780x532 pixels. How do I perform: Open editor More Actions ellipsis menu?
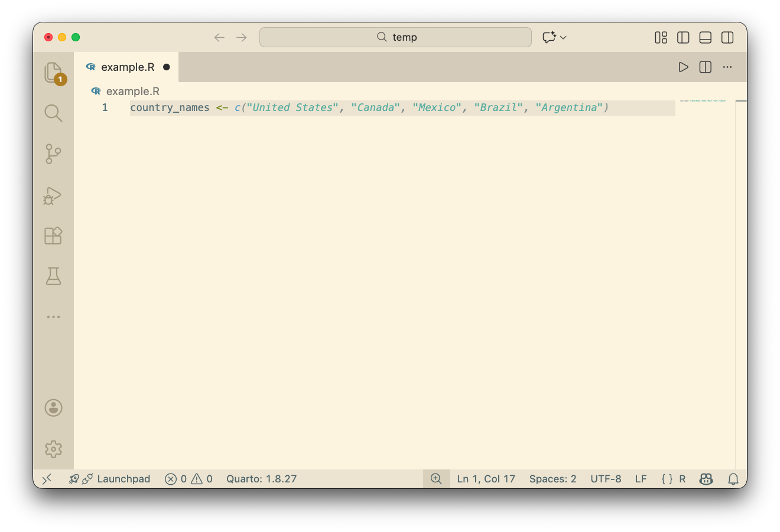727,67
